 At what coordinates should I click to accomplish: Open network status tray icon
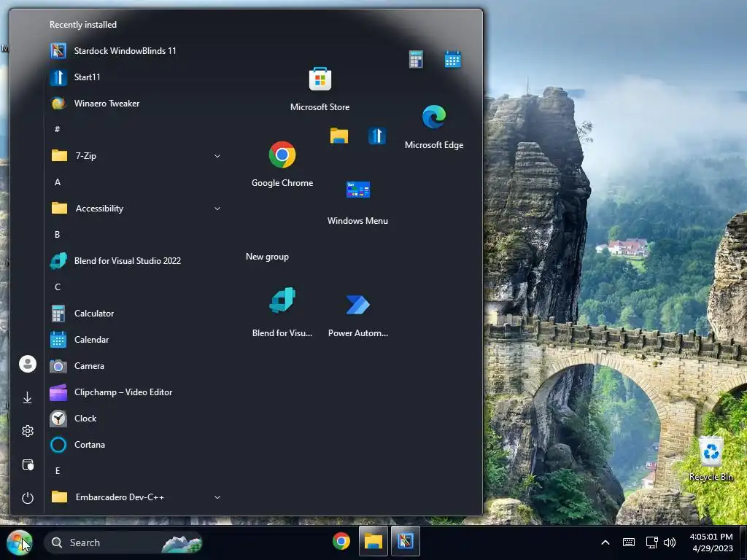(651, 542)
